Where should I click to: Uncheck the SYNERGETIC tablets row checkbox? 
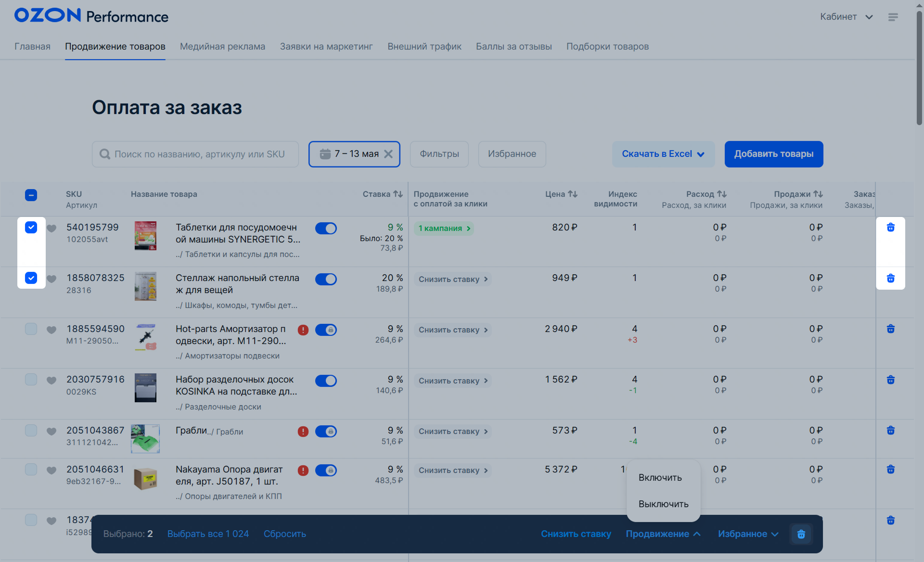coord(31,228)
